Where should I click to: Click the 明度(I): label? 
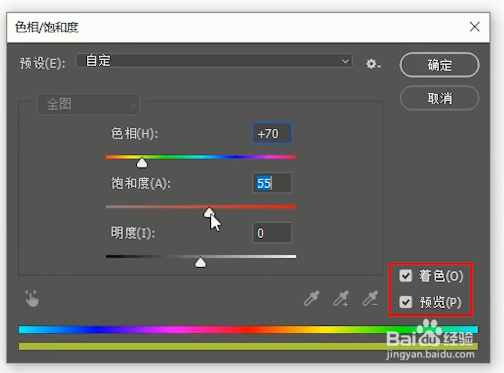click(133, 233)
